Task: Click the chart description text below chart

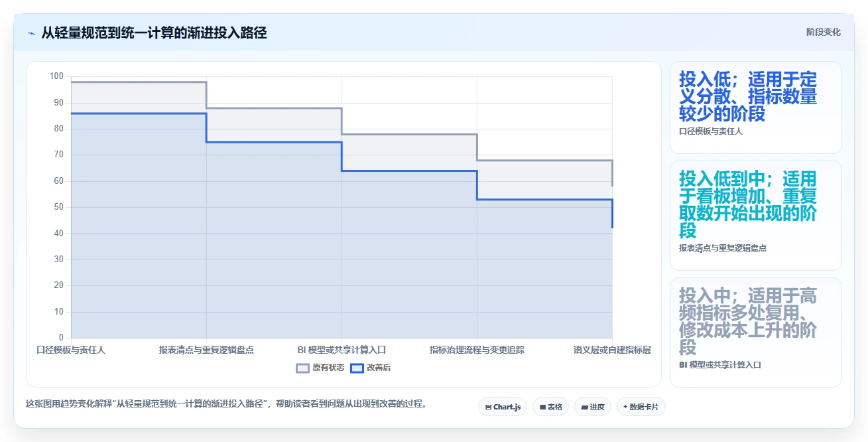Action: 227,404
